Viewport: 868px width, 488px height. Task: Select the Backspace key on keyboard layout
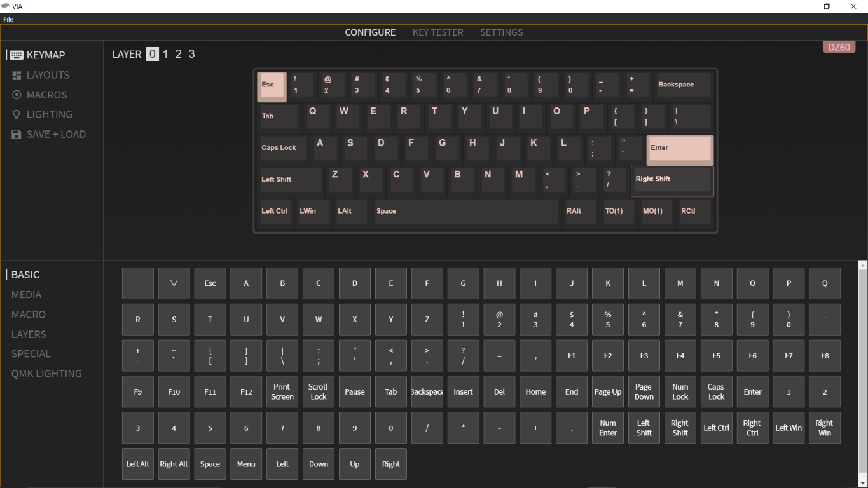[683, 86]
